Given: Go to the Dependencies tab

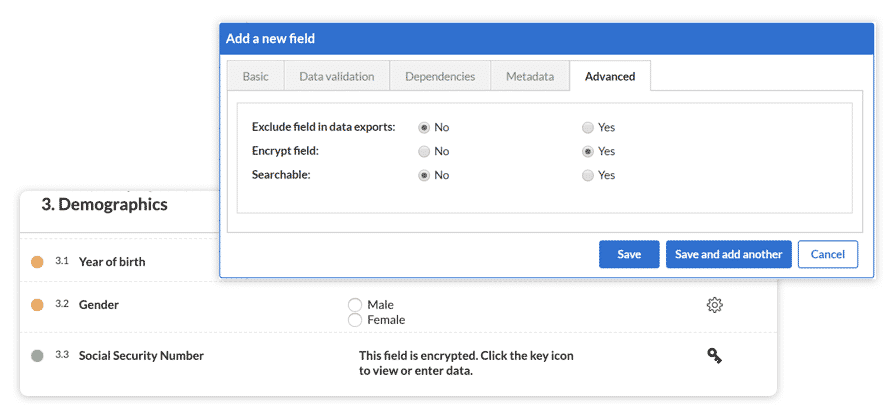Looking at the screenshot, I should click(440, 77).
